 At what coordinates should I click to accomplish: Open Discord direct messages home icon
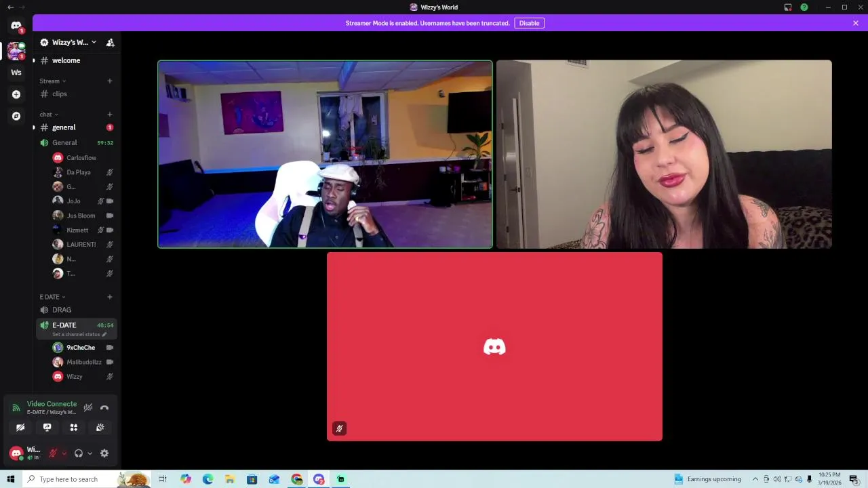click(16, 26)
